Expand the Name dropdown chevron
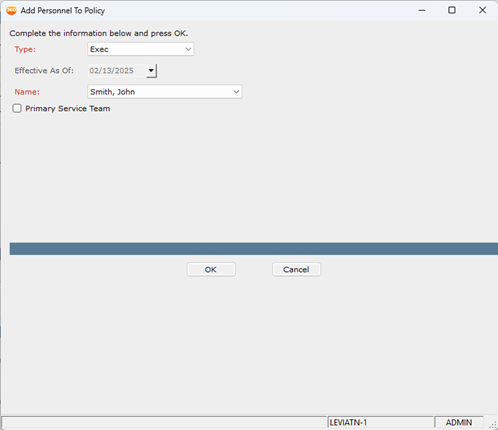498x430 pixels. point(236,92)
